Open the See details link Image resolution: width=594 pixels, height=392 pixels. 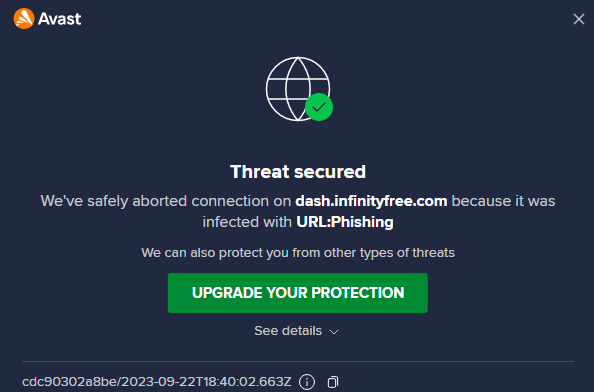coord(288,331)
